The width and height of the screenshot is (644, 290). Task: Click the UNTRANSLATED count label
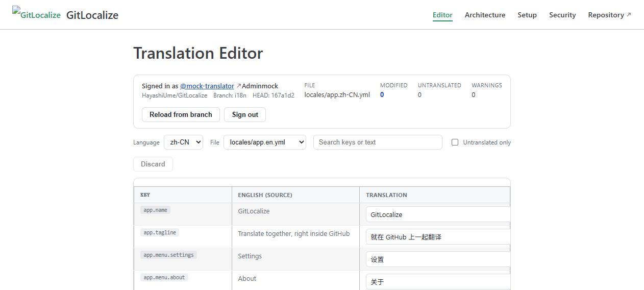(x=439, y=85)
